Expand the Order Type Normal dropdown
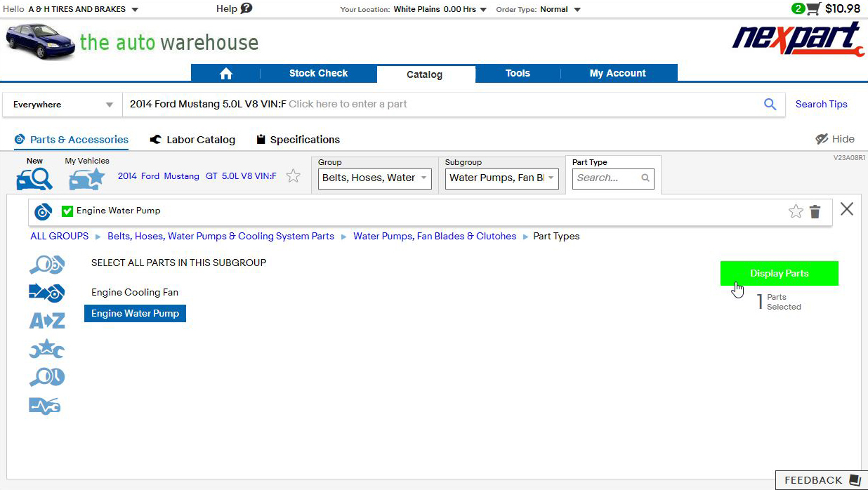 (577, 10)
